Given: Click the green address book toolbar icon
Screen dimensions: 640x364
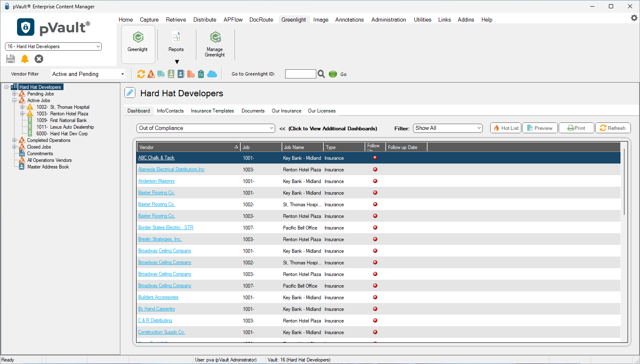Looking at the screenshot, I should [x=171, y=74].
